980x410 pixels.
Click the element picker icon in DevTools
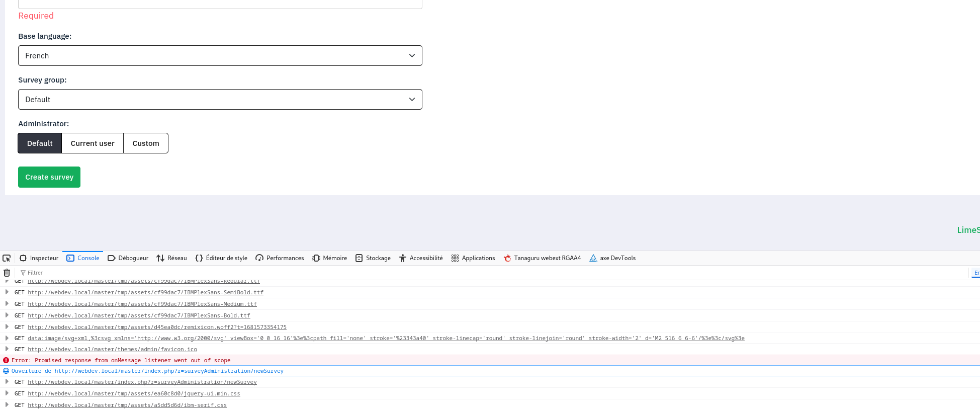click(7, 258)
